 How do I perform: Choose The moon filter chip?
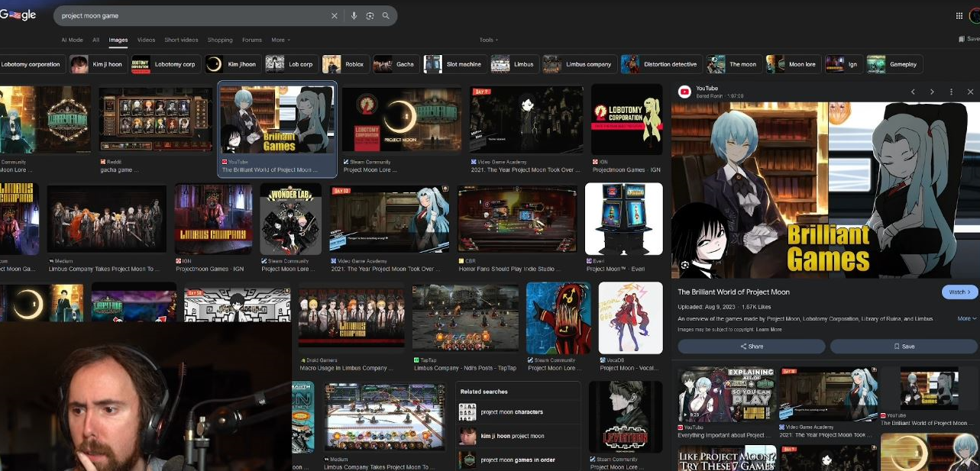pos(733,64)
